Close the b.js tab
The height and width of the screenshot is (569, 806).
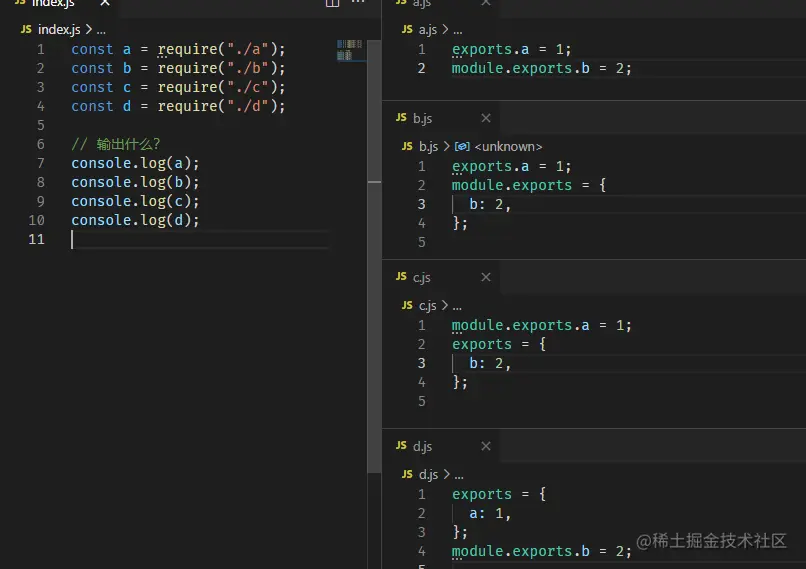point(486,118)
